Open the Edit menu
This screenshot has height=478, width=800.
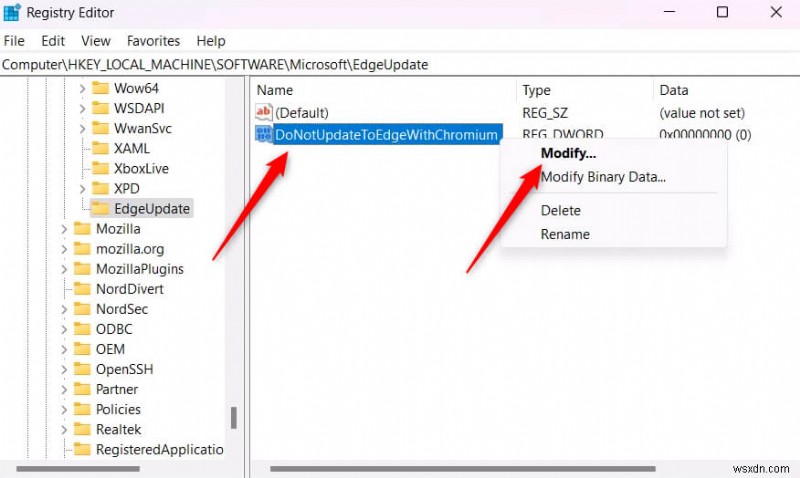tap(53, 41)
